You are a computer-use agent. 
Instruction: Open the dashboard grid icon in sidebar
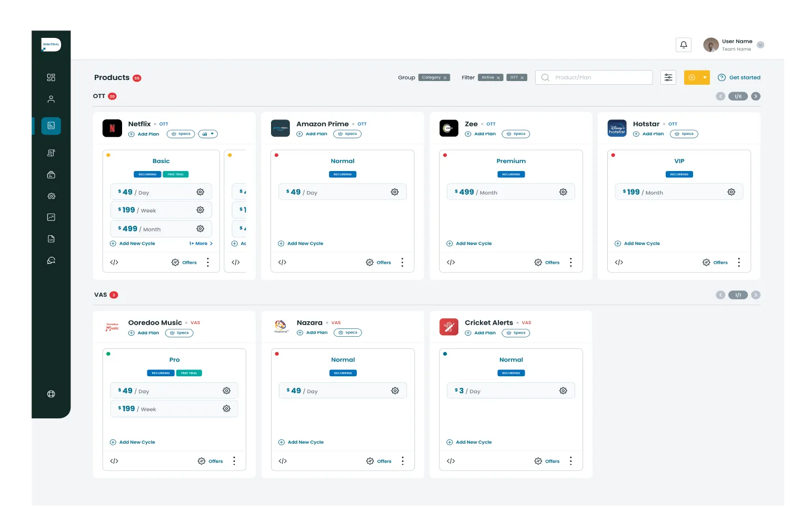click(x=51, y=77)
